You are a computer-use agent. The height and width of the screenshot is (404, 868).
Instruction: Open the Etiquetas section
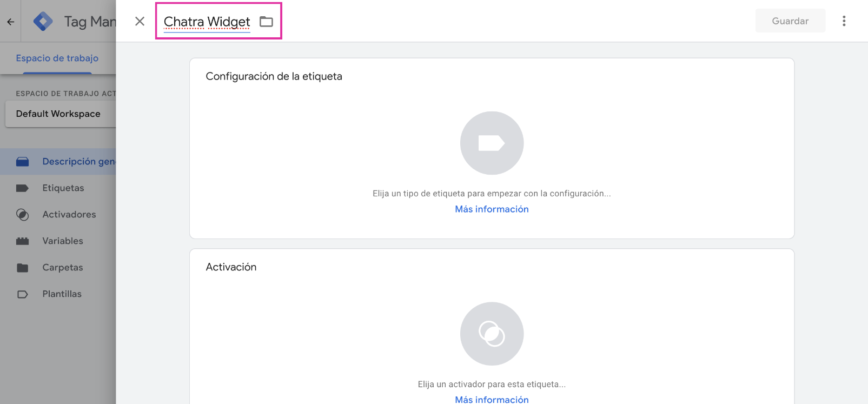tap(63, 188)
